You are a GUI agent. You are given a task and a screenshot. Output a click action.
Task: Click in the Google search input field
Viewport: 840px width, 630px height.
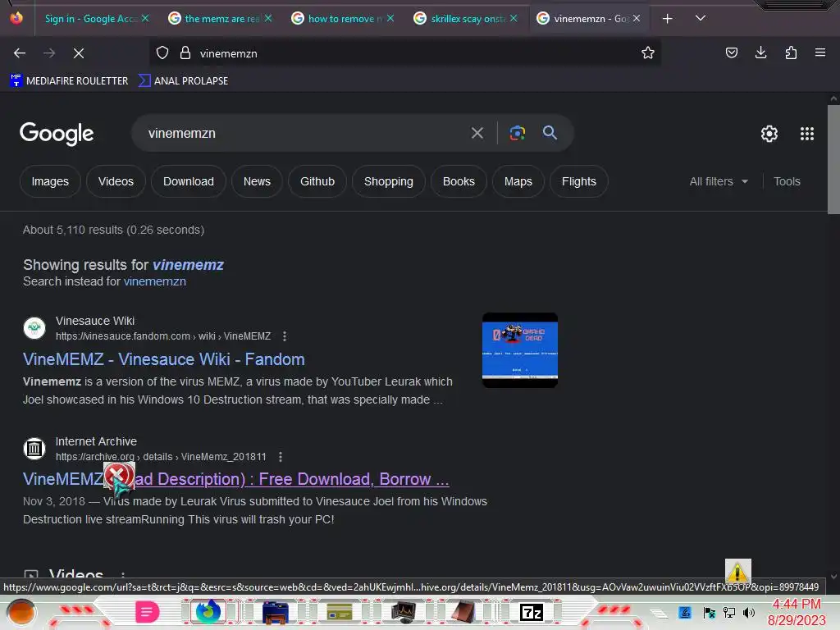305,133
